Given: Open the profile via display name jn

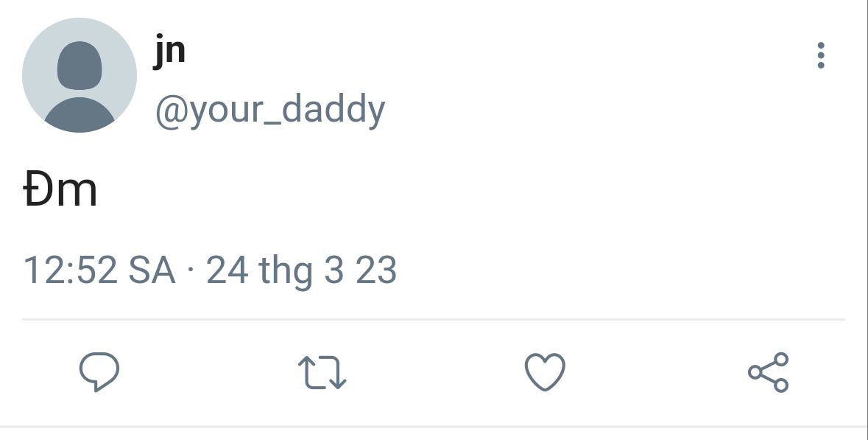Looking at the screenshot, I should [169, 52].
